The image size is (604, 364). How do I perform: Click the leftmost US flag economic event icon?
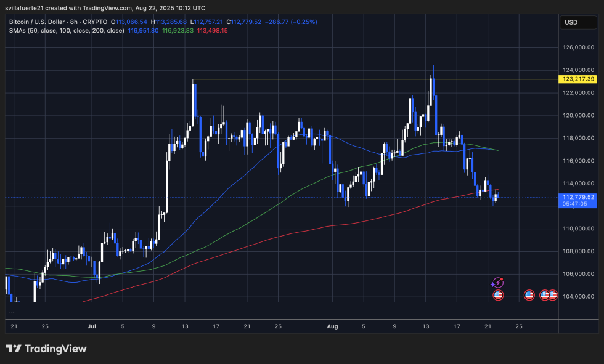498,294
